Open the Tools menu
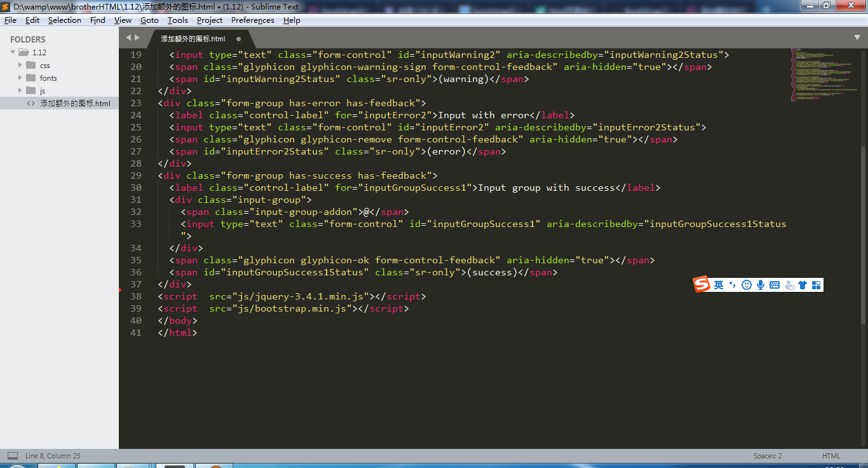868x468 pixels. tap(178, 20)
